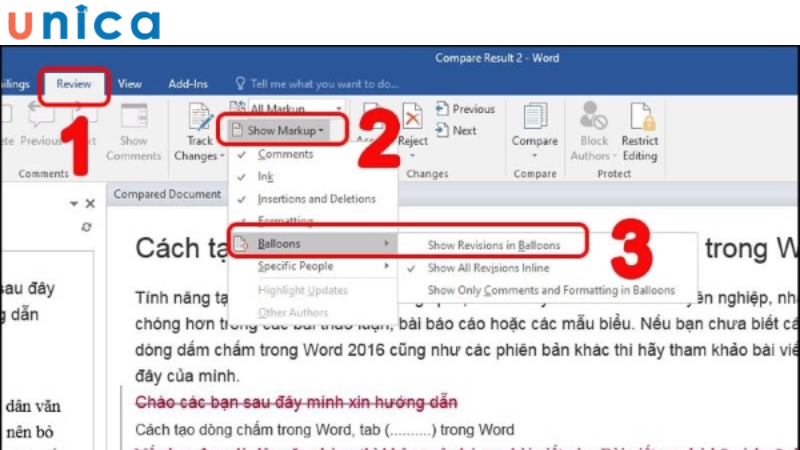Click the refresh icon in revisions pane
The height and width of the screenshot is (450, 800).
tap(86, 227)
